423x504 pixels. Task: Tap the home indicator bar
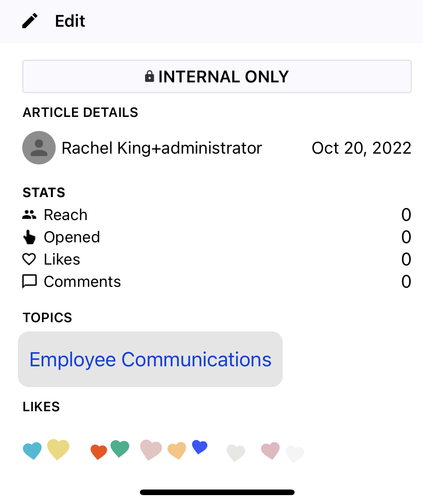coord(217,492)
